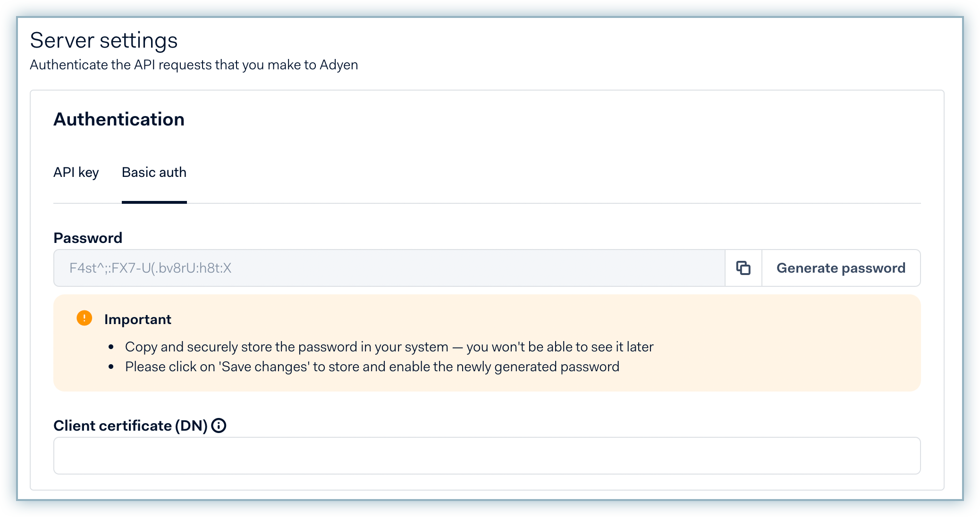
Task: Click the info icon beside Client certificate (DN)
Action: click(x=219, y=425)
